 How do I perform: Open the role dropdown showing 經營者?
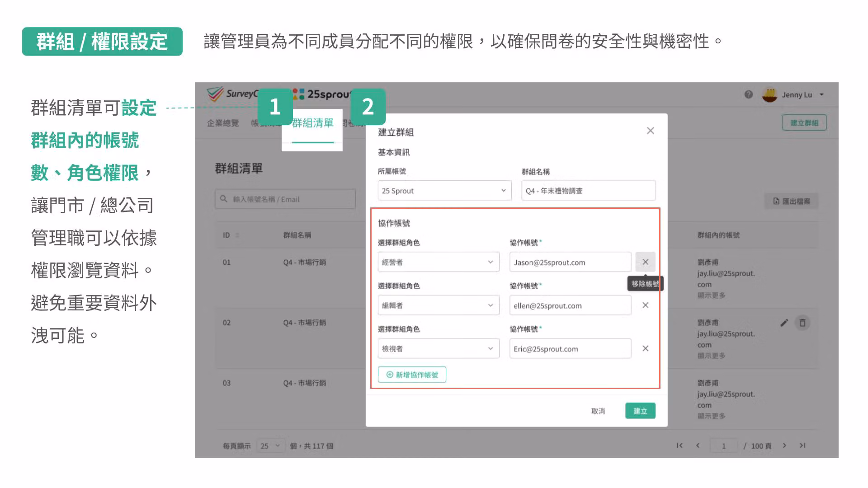pos(439,262)
